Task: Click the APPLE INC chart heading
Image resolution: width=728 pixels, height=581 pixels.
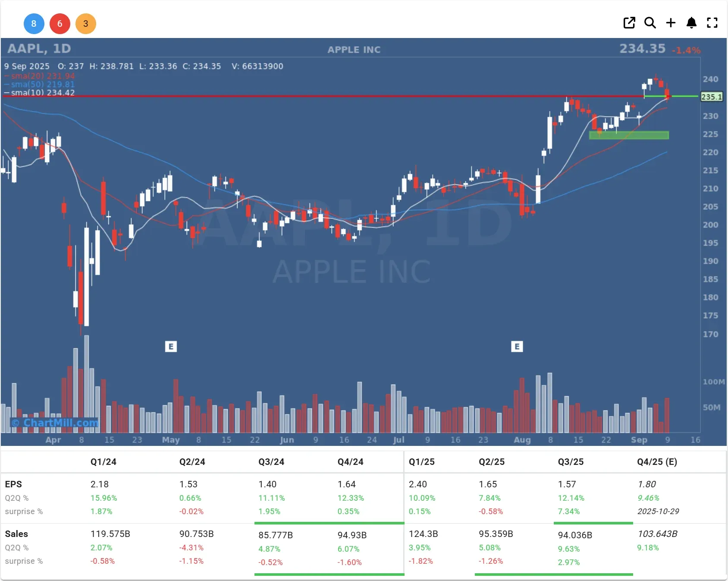Action: [354, 50]
